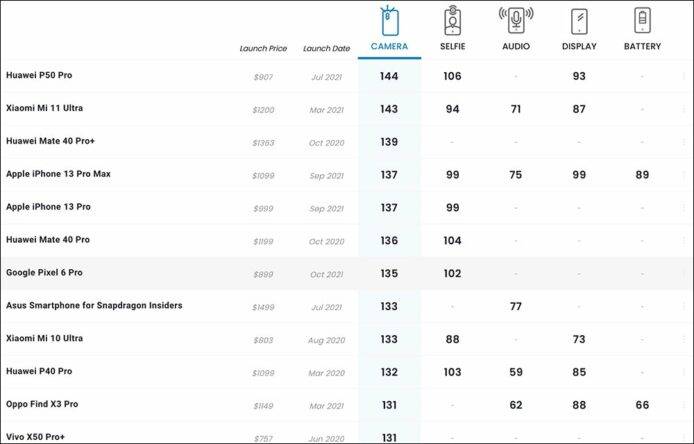Click iPhone 13 Pro Max battery score 89
Image resolution: width=694 pixels, height=444 pixels.
[642, 175]
